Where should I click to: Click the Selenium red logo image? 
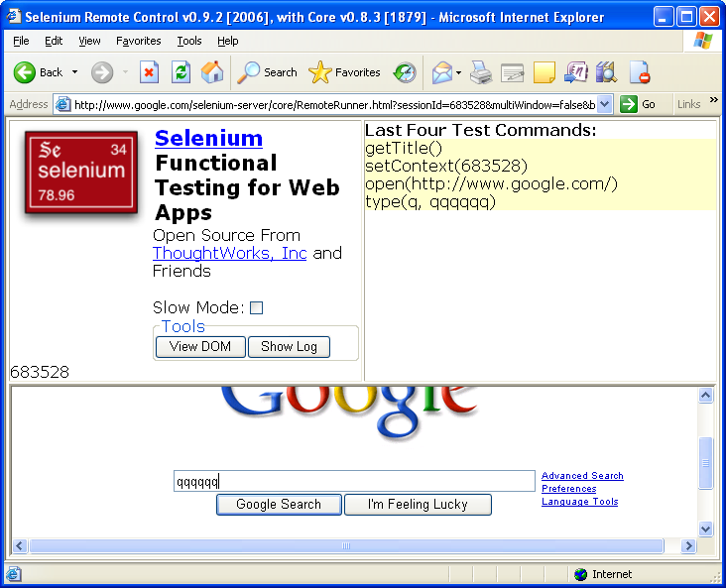(x=81, y=173)
